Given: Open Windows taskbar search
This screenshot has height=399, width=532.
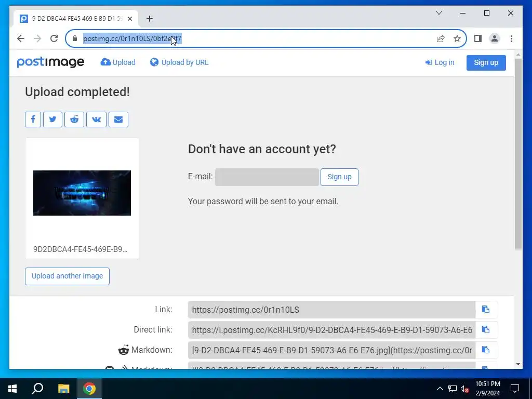Looking at the screenshot, I should point(37,389).
